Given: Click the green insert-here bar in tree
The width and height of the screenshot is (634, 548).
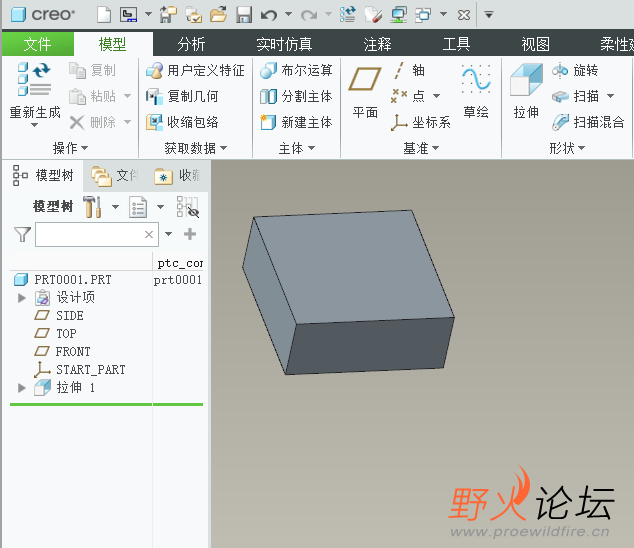Looking at the screenshot, I should tap(106, 404).
